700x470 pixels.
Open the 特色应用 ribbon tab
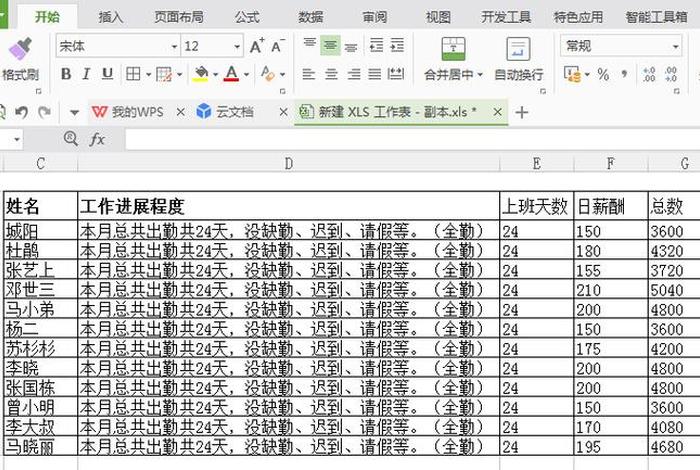[578, 17]
